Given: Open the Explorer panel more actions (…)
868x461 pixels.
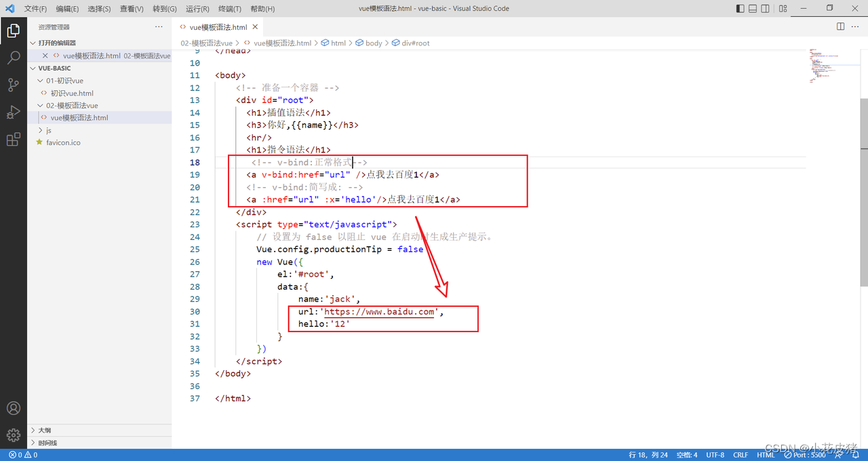Looking at the screenshot, I should pyautogui.click(x=159, y=27).
